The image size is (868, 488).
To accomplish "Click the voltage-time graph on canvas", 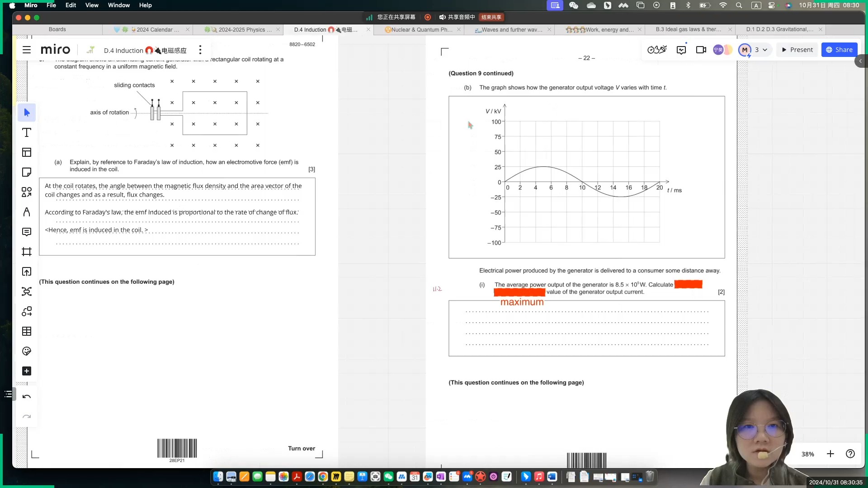I will coord(587,177).
